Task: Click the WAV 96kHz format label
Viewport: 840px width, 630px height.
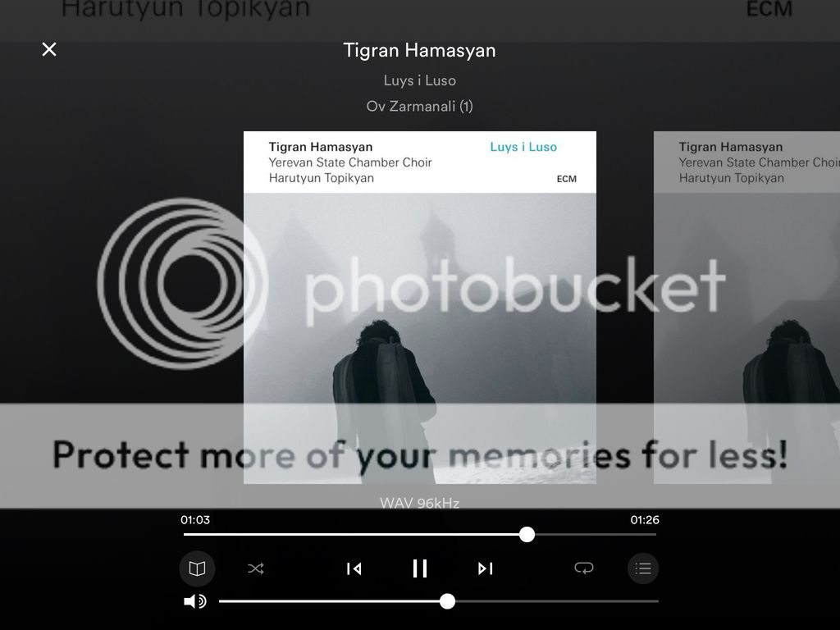Action: click(420, 503)
